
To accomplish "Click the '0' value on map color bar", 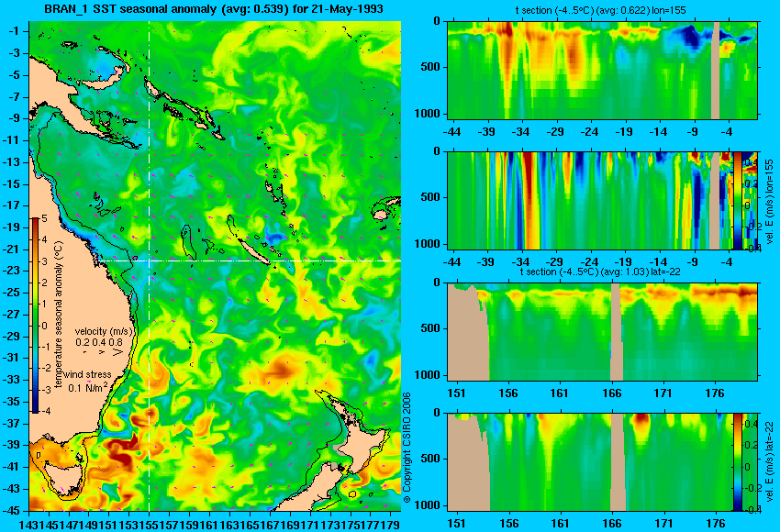I will coord(44,326).
